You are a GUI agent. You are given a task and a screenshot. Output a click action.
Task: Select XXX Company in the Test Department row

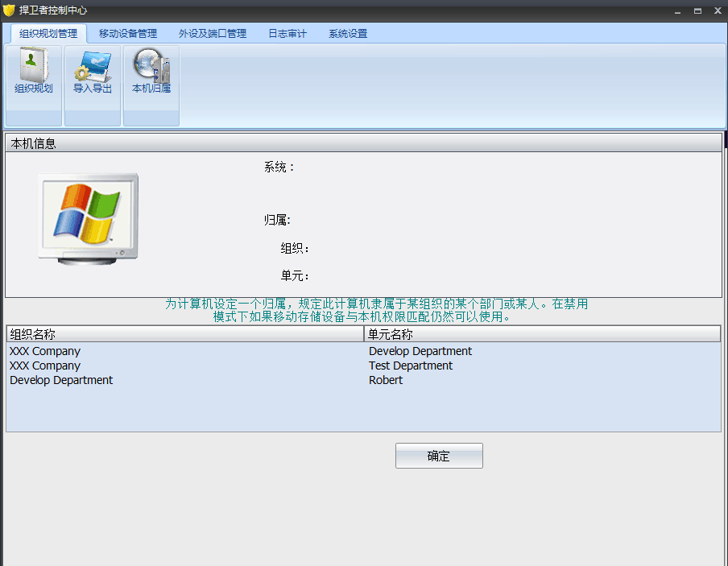[45, 366]
